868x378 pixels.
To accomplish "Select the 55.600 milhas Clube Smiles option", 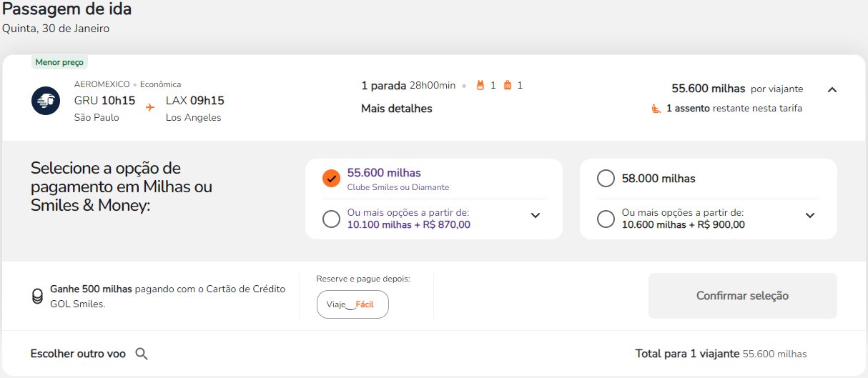I will pyautogui.click(x=331, y=179).
